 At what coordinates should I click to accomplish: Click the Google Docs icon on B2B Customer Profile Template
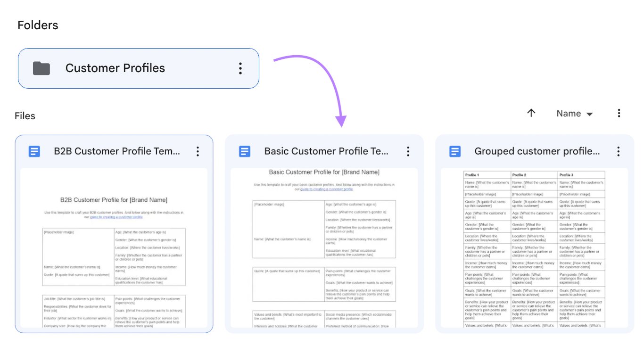tap(34, 151)
